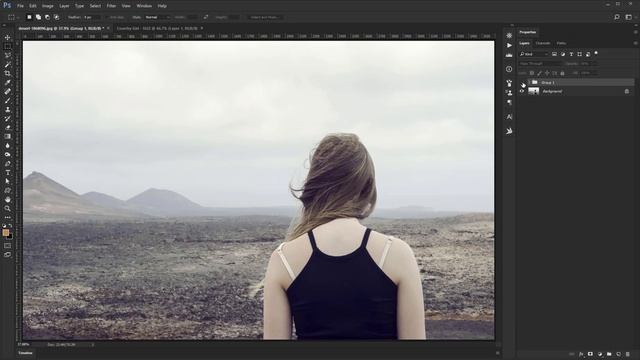Open the Timeline panel tab
640x360 pixels.
25,353
